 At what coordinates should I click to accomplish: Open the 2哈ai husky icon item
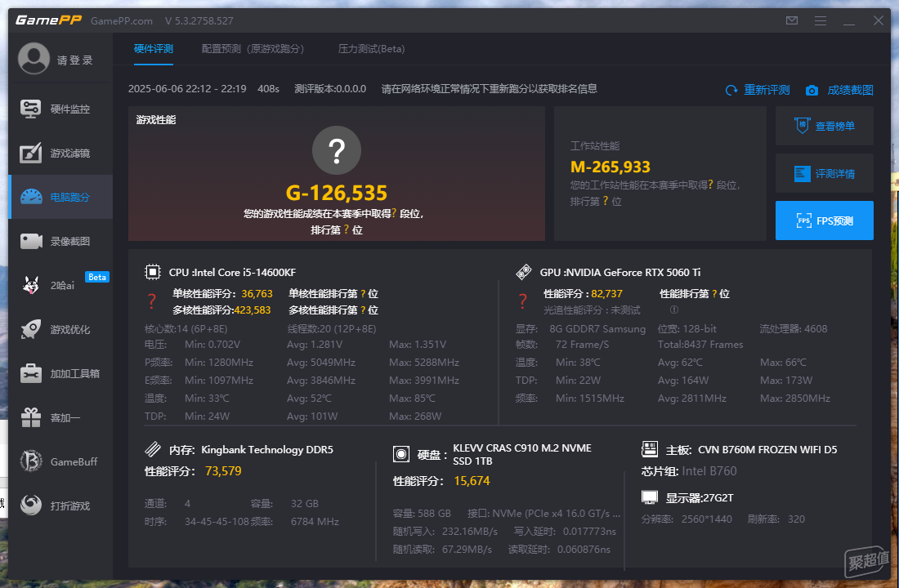(x=31, y=285)
